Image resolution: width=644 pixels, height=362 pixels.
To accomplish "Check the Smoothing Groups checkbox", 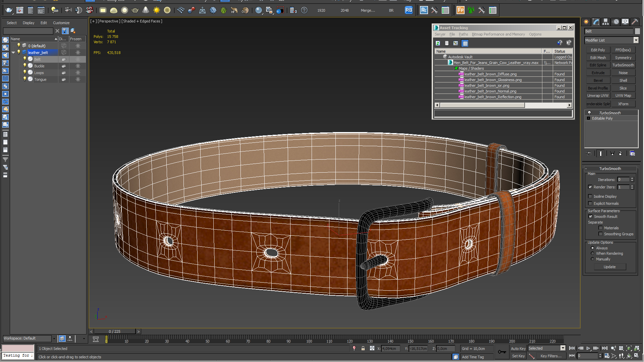I will [x=601, y=234].
